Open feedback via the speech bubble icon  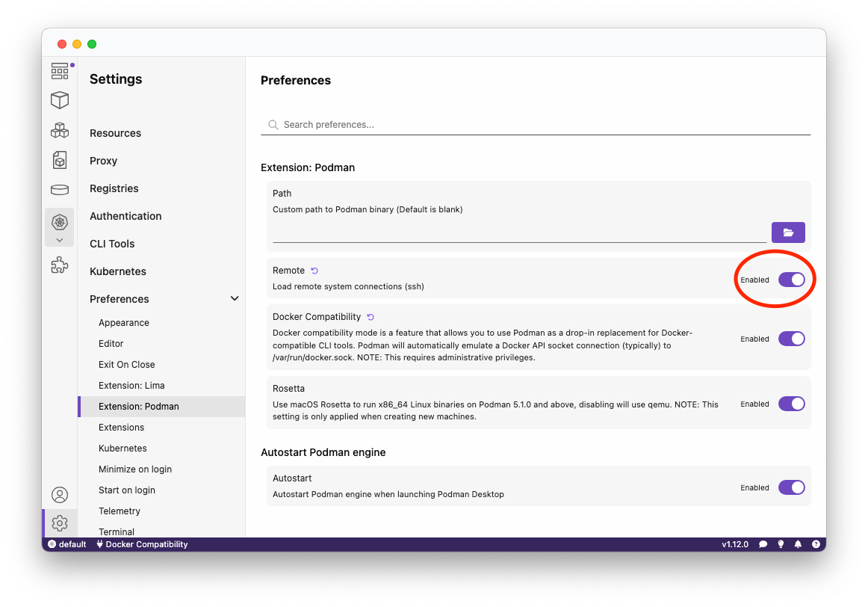tap(763, 543)
